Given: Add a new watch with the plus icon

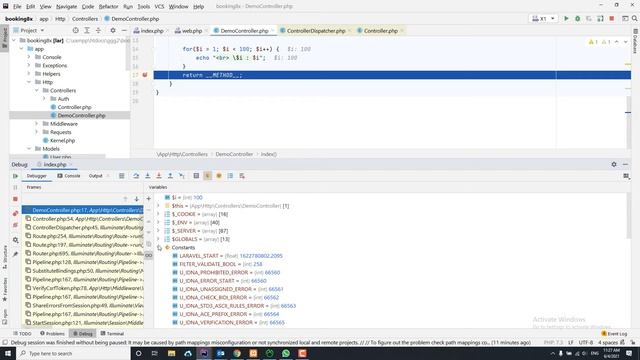Looking at the screenshot, I should click(149, 199).
